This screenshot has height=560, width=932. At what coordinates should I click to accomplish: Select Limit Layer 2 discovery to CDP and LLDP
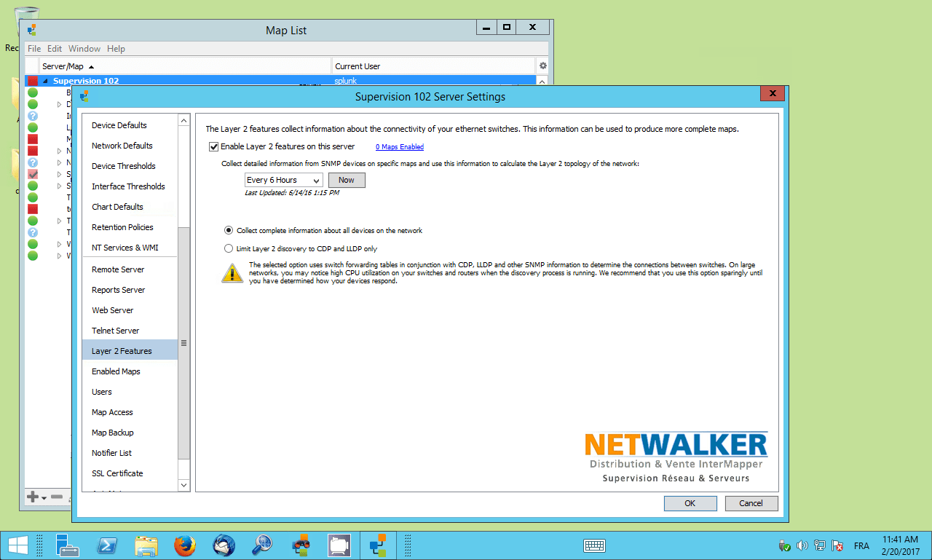(229, 248)
